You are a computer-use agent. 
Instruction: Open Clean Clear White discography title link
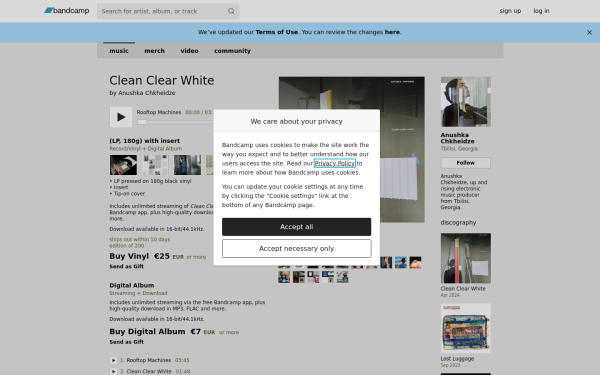coord(463,289)
